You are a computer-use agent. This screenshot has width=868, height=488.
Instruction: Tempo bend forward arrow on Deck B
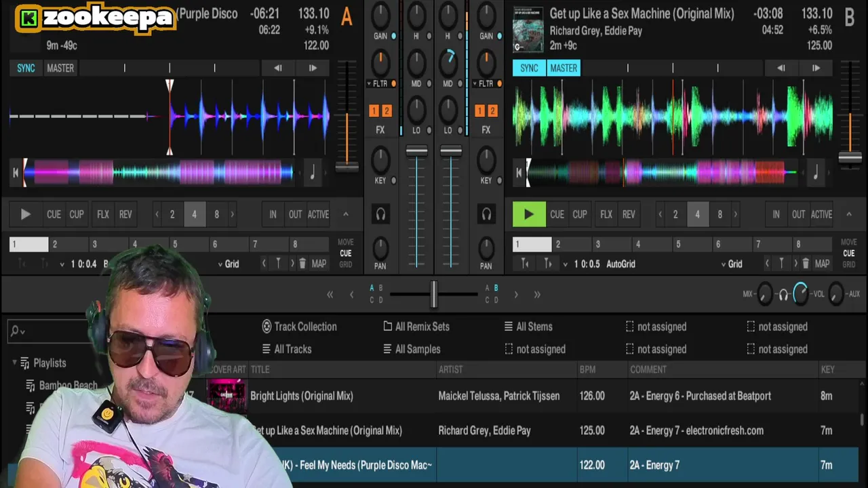(816, 68)
